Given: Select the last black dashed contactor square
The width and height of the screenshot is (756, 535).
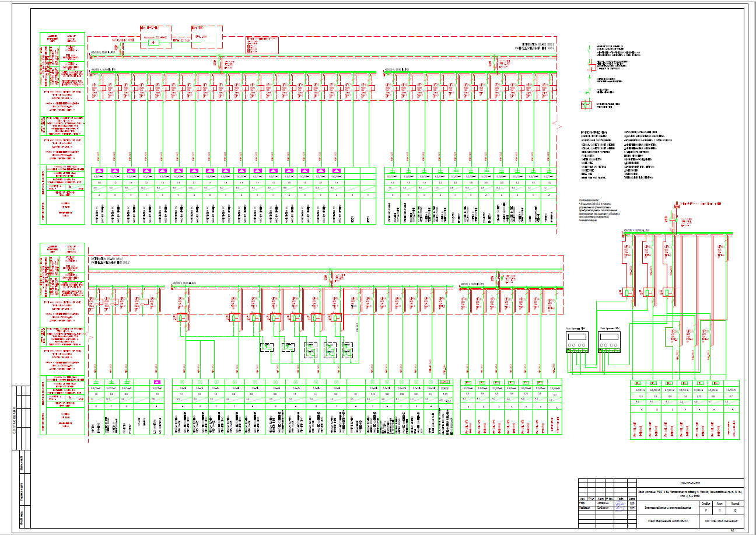Looking at the screenshot, I should [347, 349].
